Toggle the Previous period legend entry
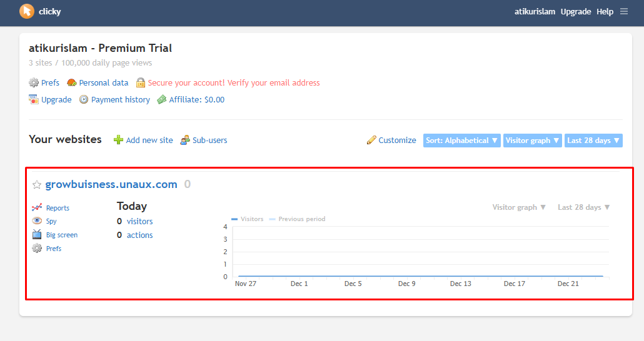 tap(297, 219)
